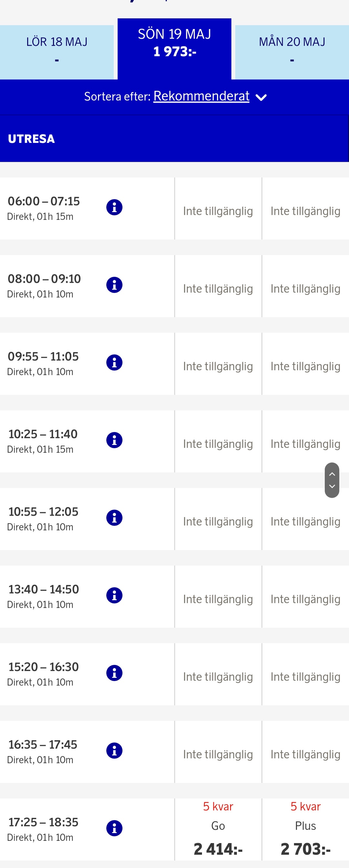Click the UTRESA section header
The image size is (349, 868).
point(31,139)
